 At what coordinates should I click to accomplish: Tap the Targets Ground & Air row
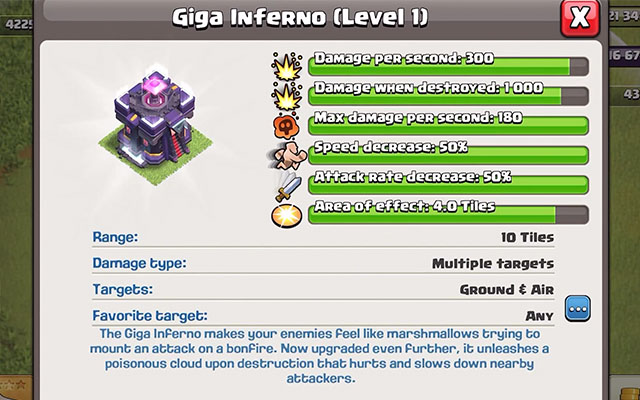coord(323,289)
